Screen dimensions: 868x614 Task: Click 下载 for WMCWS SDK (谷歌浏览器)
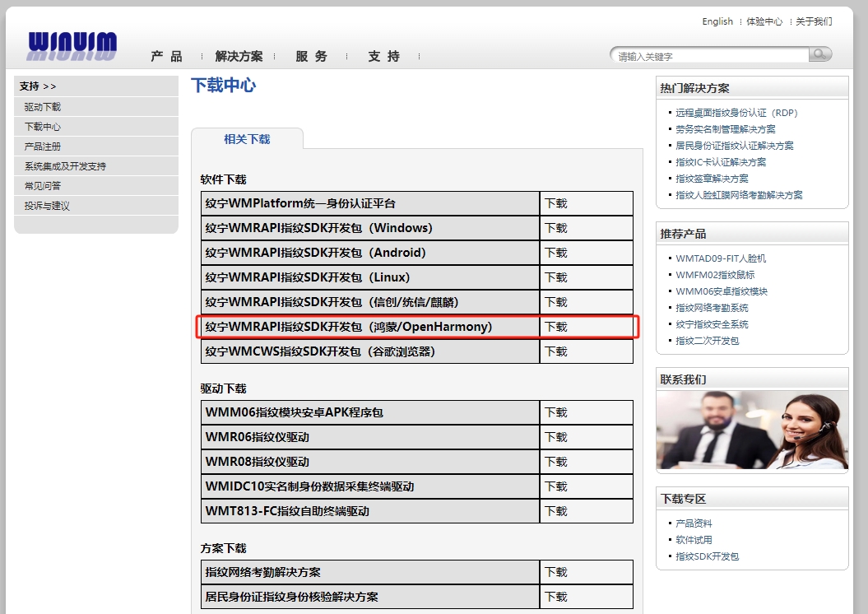click(x=556, y=351)
